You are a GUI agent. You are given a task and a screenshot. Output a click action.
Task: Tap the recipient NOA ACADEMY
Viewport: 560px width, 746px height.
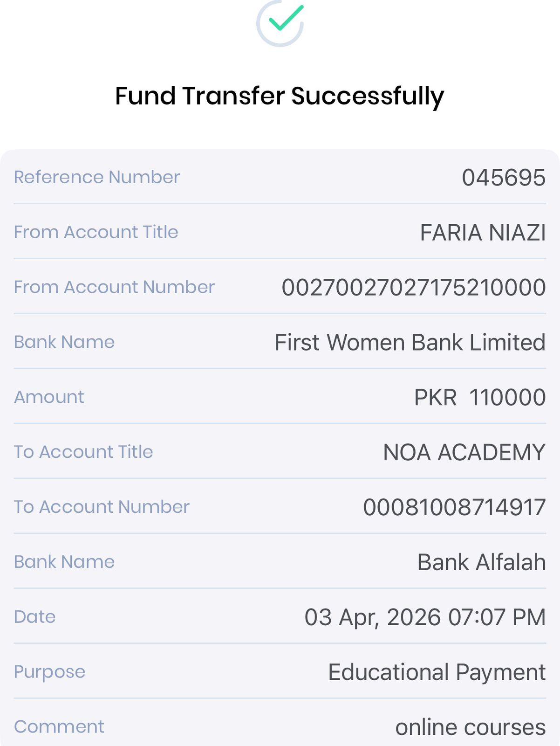point(464,452)
